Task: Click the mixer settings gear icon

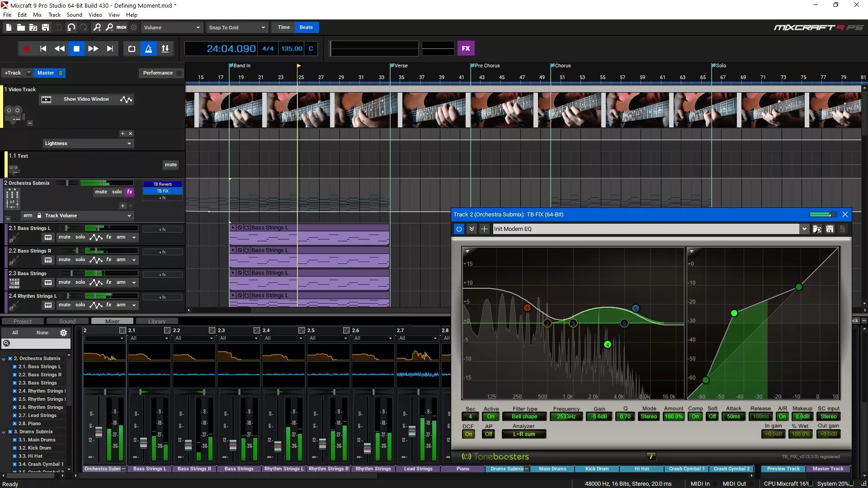Action: [x=63, y=333]
